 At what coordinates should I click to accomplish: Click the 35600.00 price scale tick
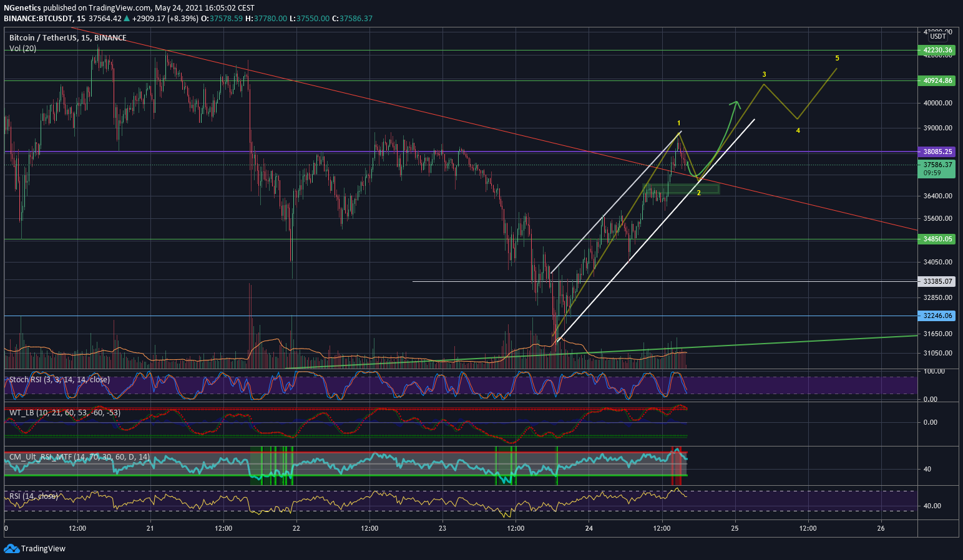click(x=937, y=218)
